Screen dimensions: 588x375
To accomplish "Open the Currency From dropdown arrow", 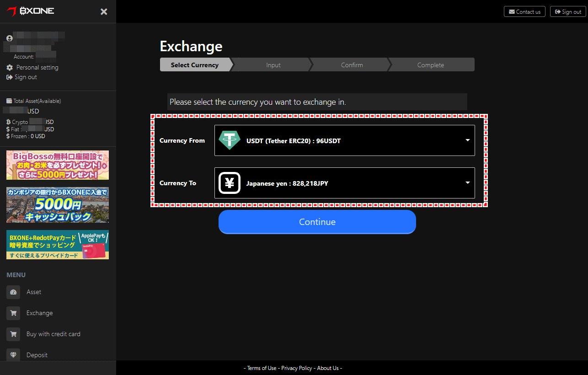I will coord(468,140).
